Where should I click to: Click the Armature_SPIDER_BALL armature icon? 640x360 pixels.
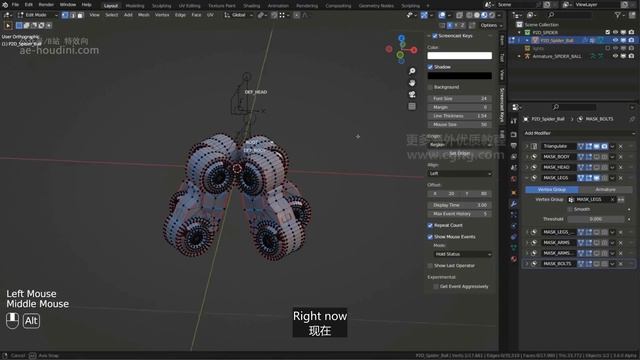point(527,56)
